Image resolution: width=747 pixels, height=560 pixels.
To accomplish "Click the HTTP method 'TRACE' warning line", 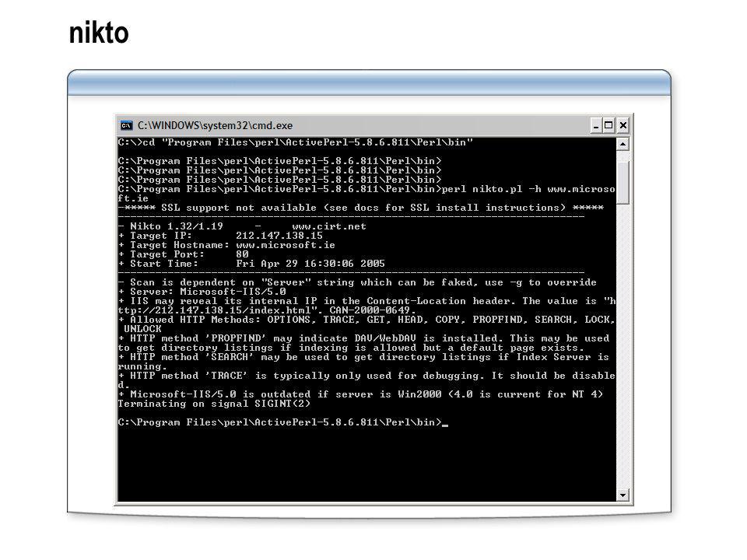I will coord(366,380).
